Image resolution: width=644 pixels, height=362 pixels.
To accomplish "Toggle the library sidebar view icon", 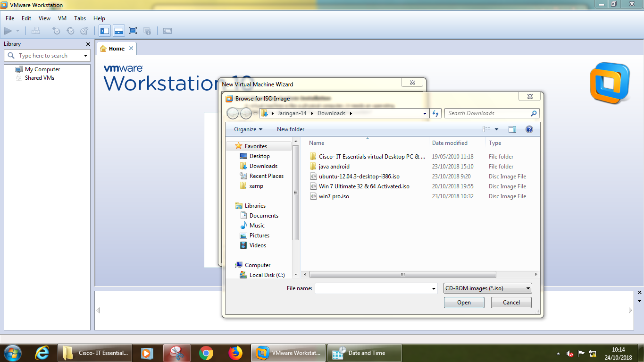I will click(x=105, y=31).
